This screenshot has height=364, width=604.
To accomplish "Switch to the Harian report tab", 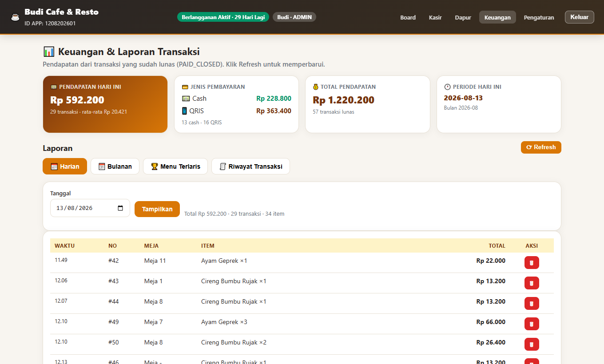I will pyautogui.click(x=65, y=166).
